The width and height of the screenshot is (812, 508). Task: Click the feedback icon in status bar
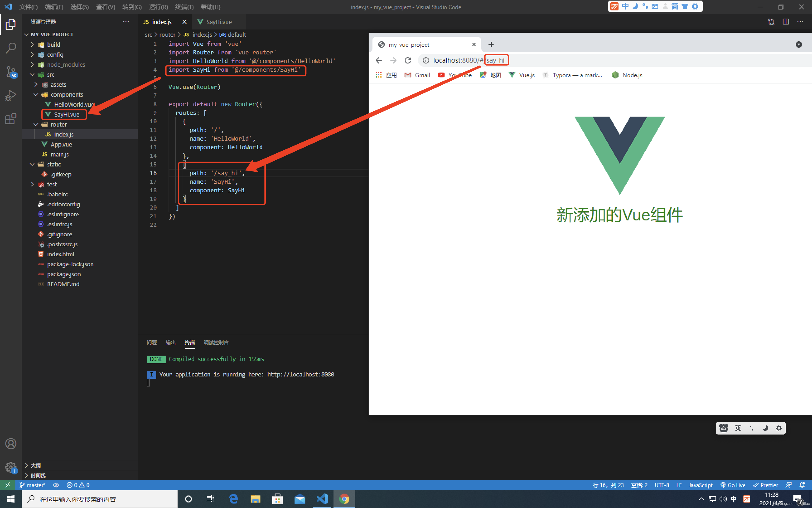788,485
